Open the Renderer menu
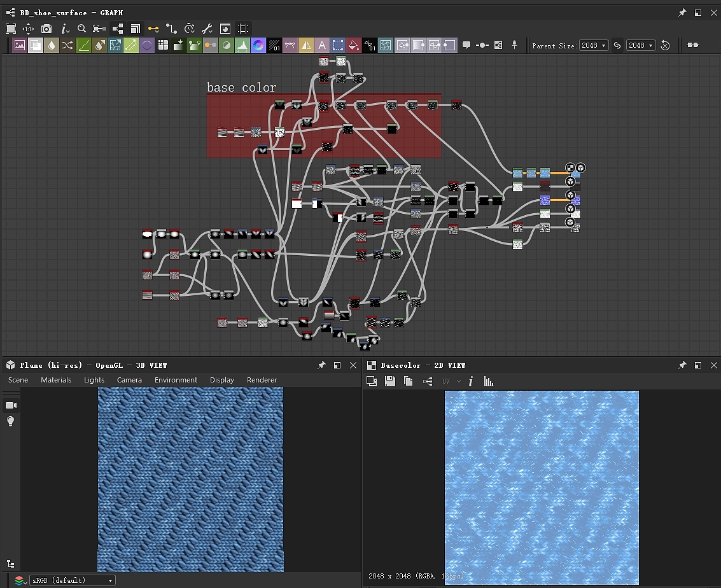Screen dimensions: 721x588 (x=262, y=380)
